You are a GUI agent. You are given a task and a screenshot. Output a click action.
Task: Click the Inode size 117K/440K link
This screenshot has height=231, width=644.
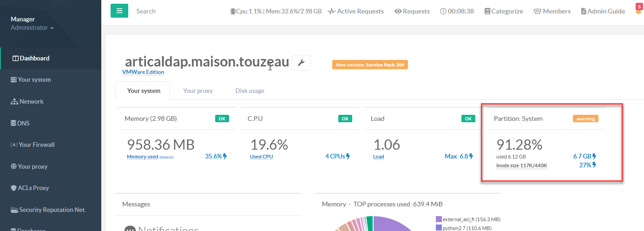521,165
